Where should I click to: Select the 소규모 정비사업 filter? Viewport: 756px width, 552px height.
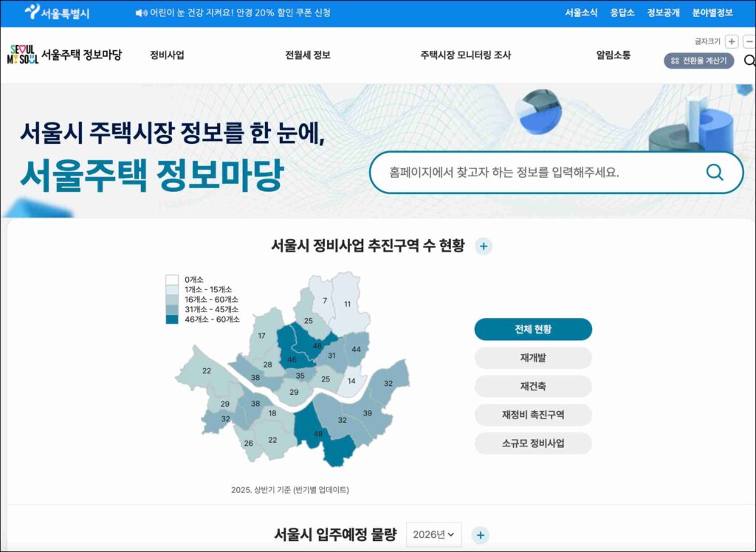coord(533,443)
